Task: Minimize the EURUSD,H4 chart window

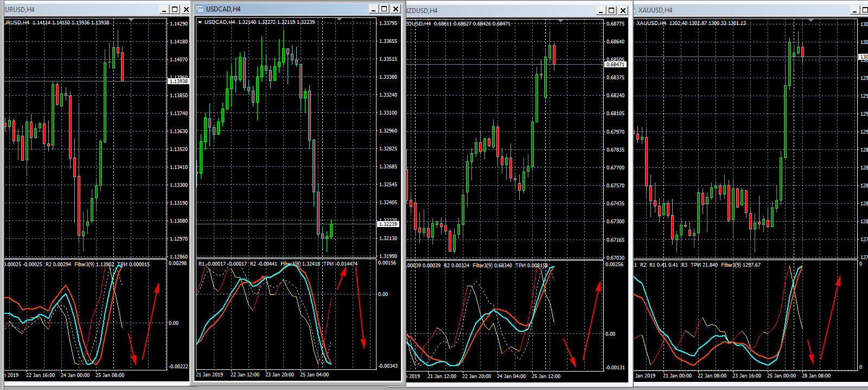Action: tap(164, 9)
